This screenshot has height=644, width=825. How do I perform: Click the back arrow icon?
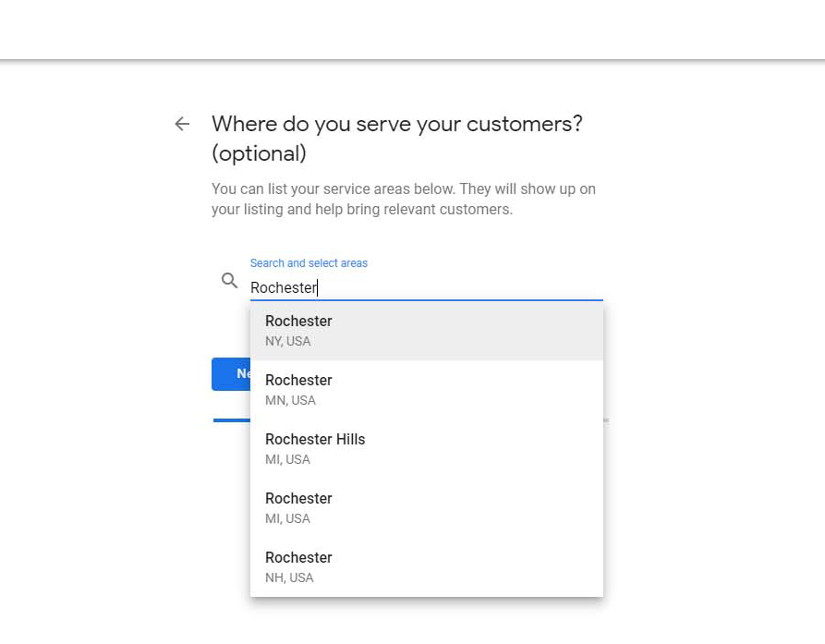click(182, 124)
